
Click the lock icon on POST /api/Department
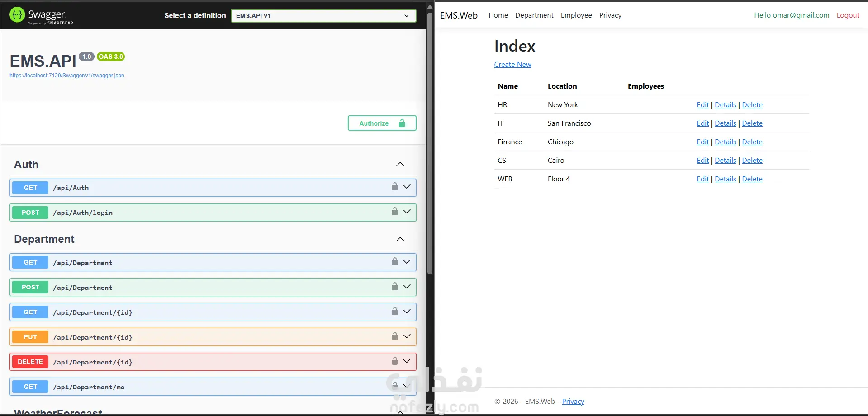point(395,286)
